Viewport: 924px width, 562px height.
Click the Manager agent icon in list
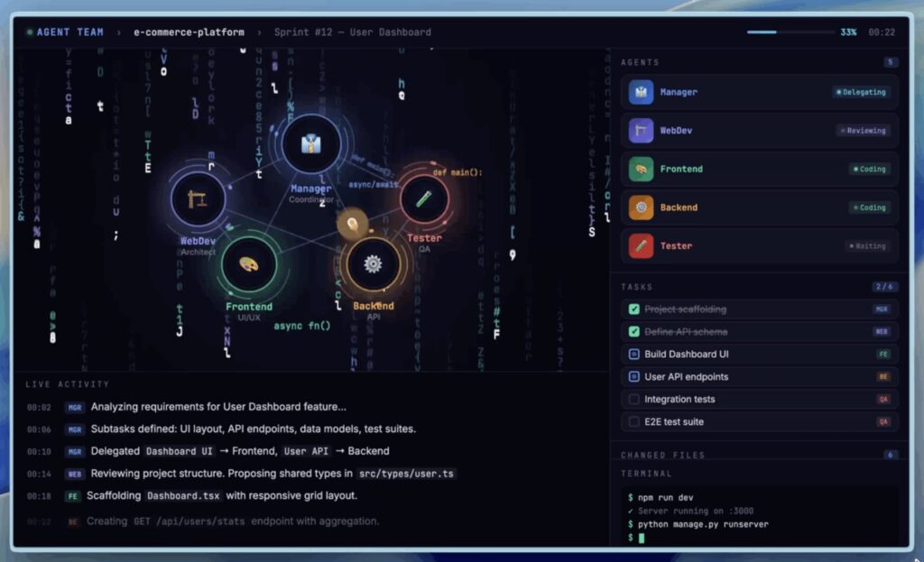pos(641,92)
